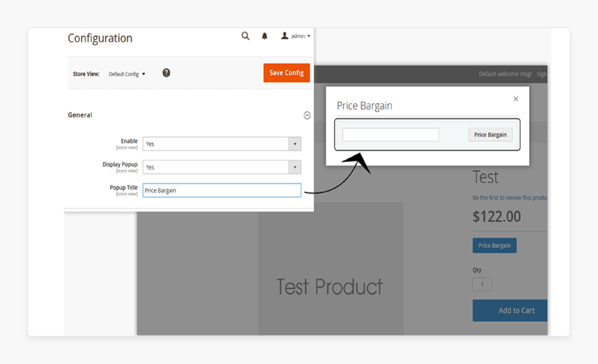This screenshot has width=598, height=364.
Task: Click the Test Product image placeholder
Action: 331,269
